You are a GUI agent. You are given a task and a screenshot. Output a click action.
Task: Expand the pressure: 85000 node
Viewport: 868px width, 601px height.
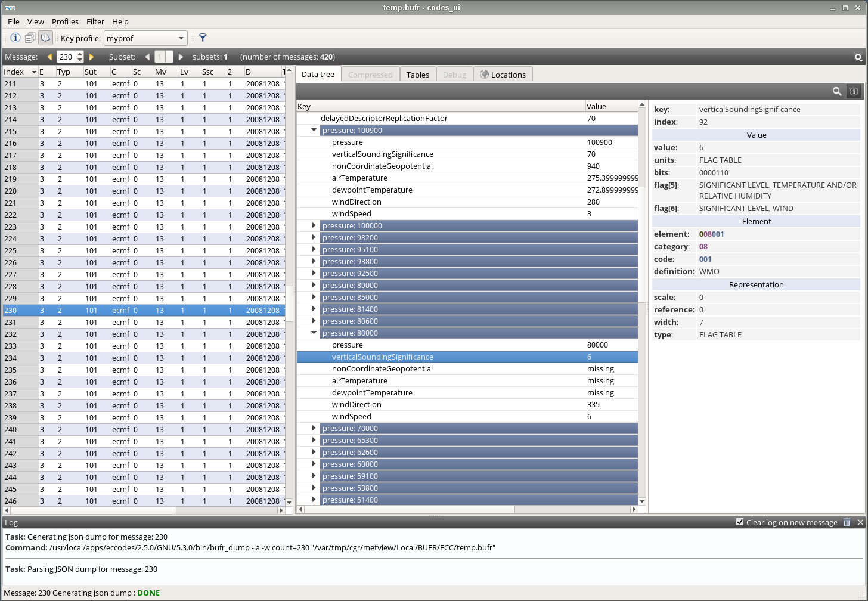coord(314,297)
